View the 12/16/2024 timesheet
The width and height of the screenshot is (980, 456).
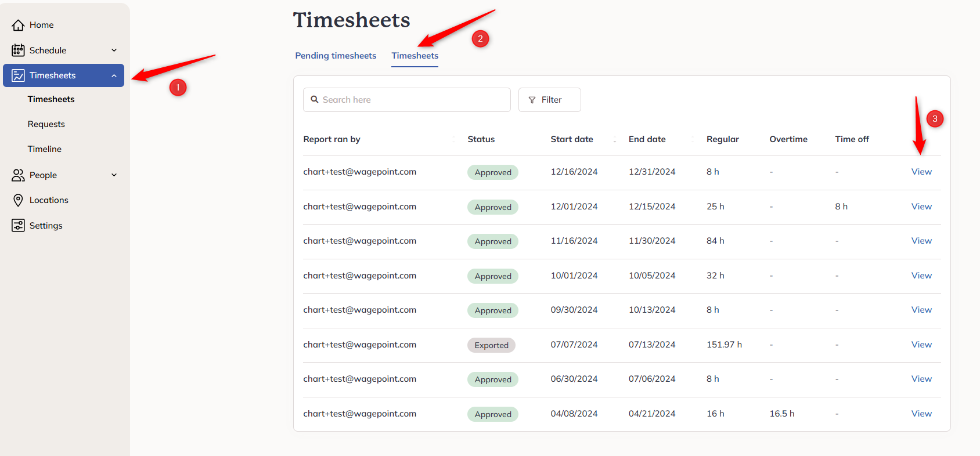coord(921,172)
